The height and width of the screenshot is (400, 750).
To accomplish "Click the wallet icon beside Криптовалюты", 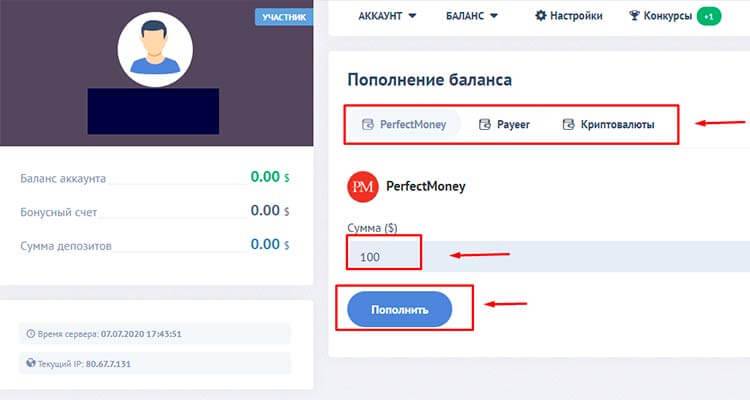I will (x=568, y=124).
